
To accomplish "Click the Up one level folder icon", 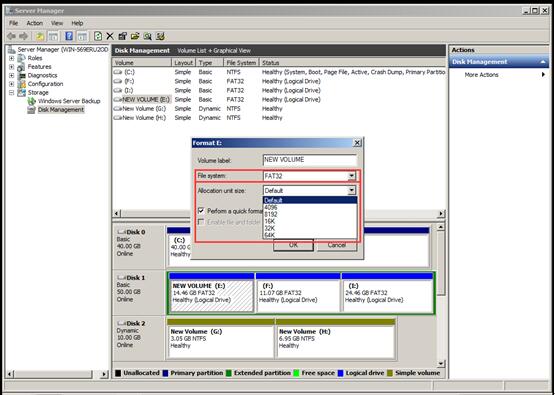I will point(40,36).
